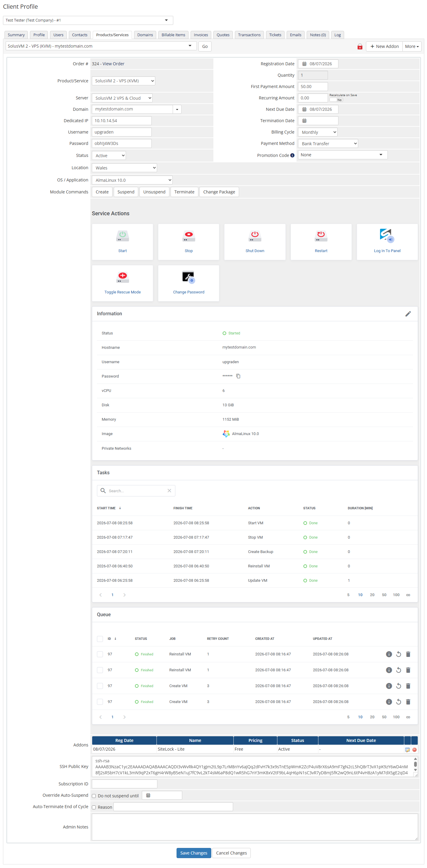Click the Restart service action icon
The image size is (427, 868).
click(321, 236)
